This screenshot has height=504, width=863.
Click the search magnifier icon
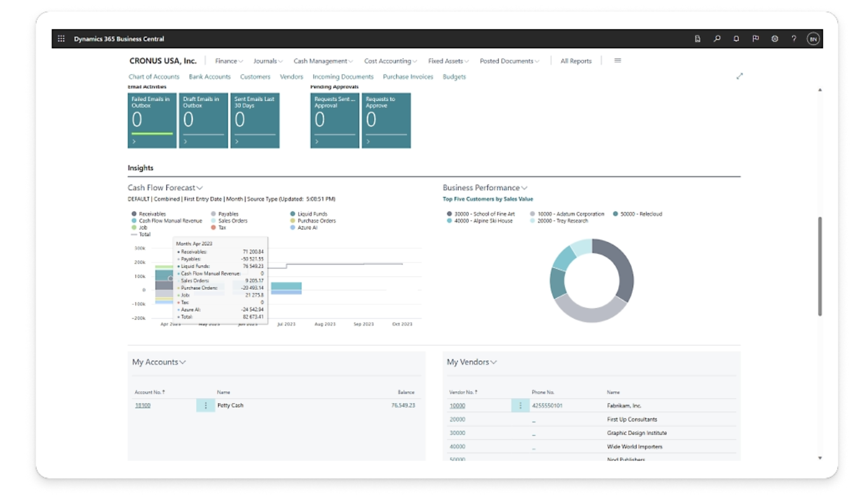click(x=717, y=39)
